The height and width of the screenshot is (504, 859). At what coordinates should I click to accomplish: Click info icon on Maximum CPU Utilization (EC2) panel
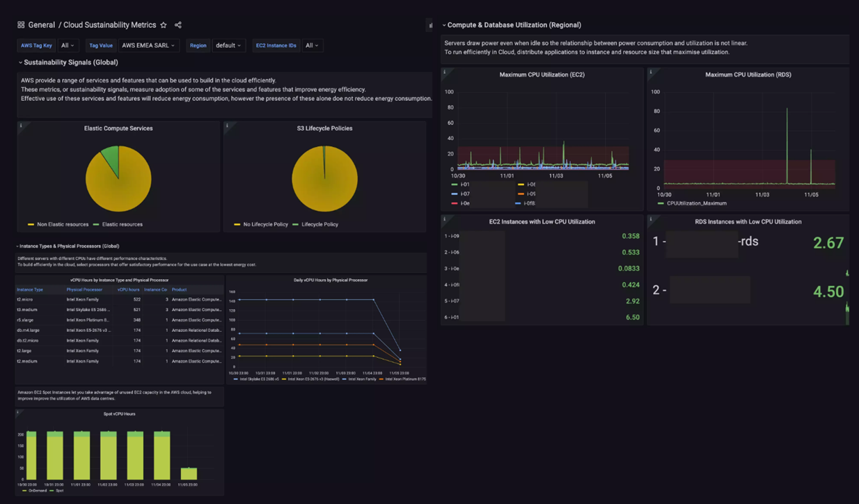[x=445, y=72]
